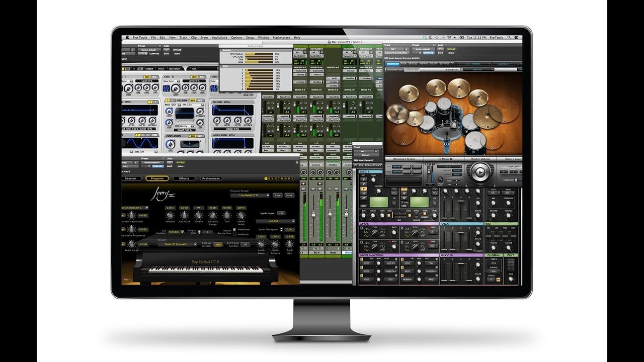Turn on the Synth Layer switch in Ivory
This screenshot has height=362, width=644.
click(281, 213)
